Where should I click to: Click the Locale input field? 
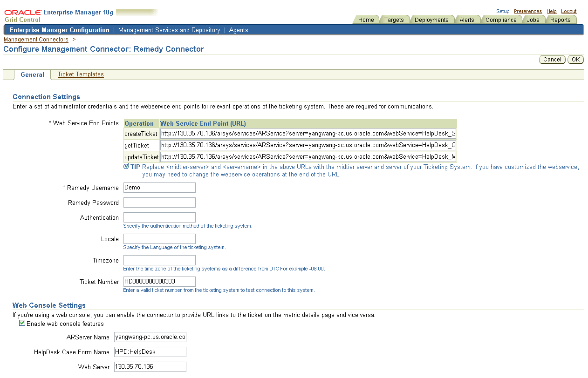(159, 239)
